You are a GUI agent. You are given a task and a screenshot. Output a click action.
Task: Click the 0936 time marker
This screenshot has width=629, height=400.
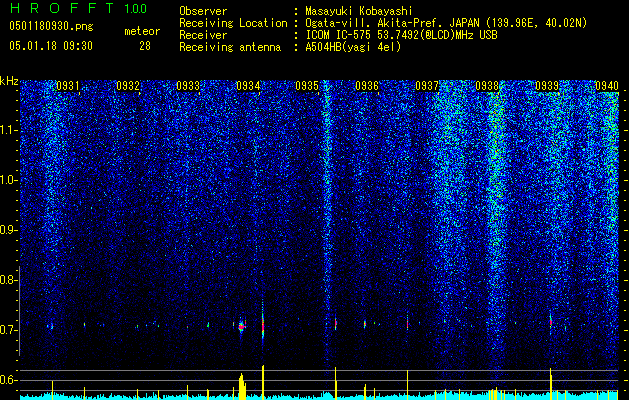click(367, 85)
